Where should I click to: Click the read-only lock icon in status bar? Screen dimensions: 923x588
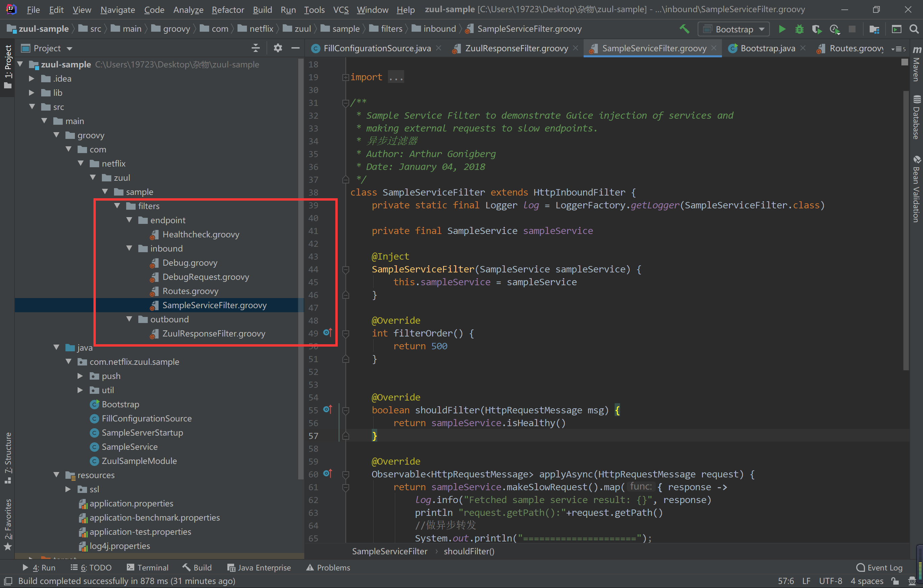pyautogui.click(x=895, y=581)
